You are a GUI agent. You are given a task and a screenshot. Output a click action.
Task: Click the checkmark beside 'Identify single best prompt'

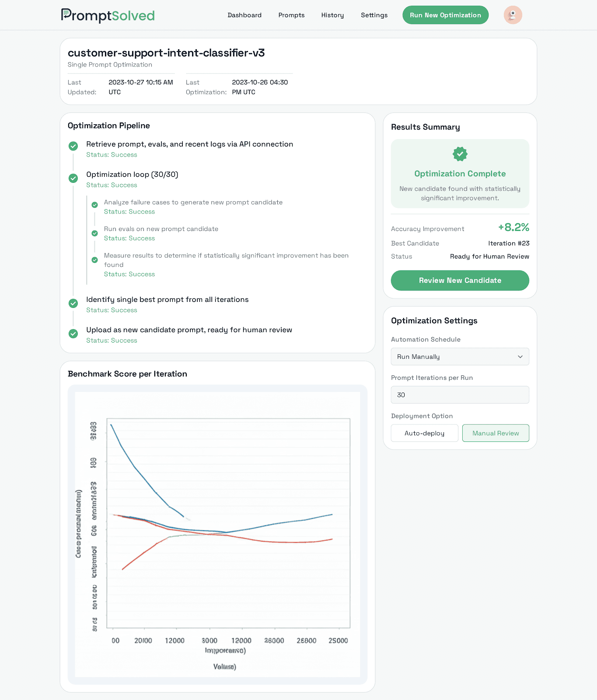(73, 303)
